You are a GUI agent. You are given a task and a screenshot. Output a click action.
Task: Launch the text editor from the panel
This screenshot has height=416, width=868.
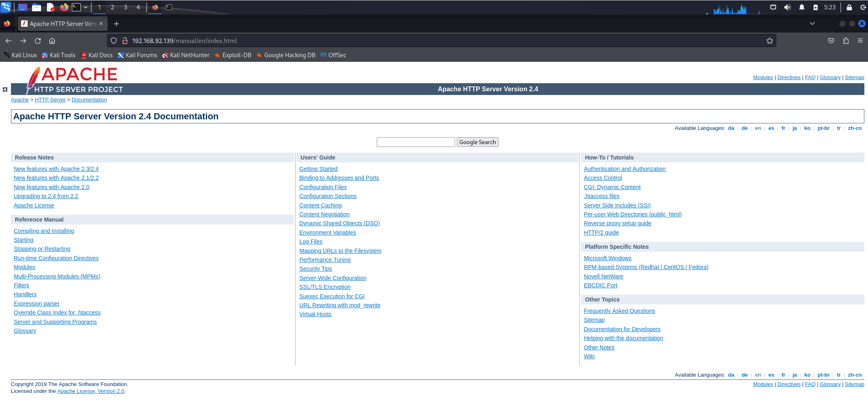point(50,7)
